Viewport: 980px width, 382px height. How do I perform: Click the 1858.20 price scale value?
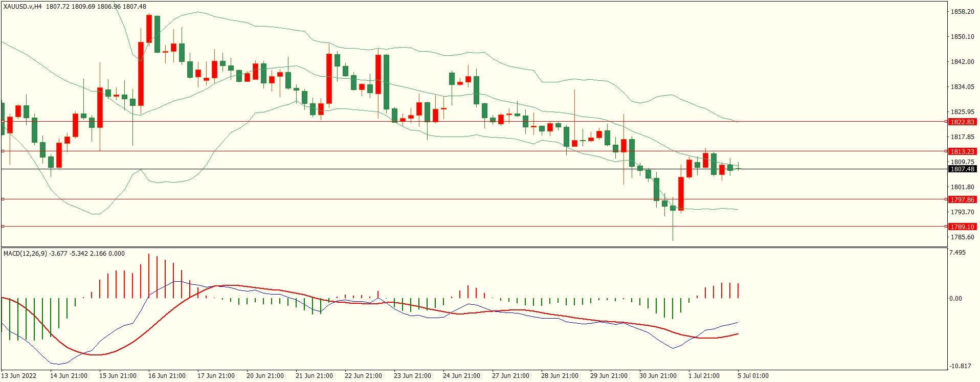tap(962, 11)
